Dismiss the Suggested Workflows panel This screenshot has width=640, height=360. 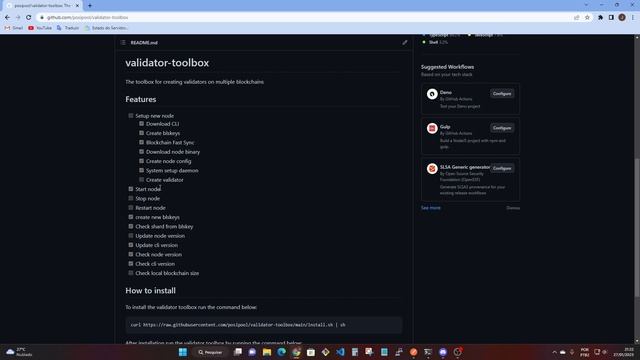[x=513, y=208]
